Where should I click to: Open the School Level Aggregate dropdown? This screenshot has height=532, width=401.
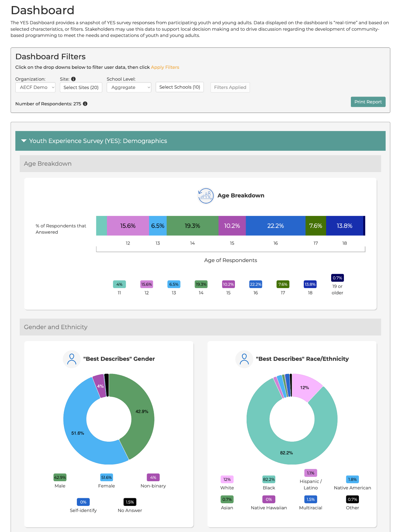[129, 88]
